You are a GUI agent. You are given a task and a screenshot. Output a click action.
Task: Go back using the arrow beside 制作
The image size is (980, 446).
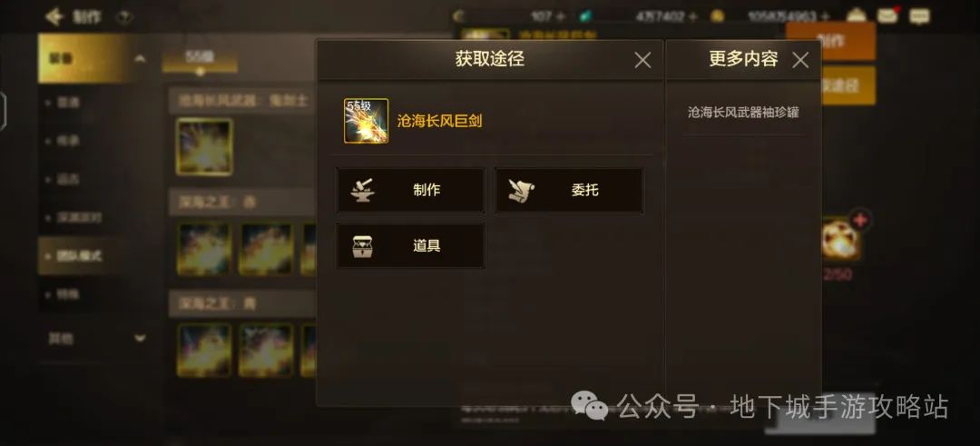54,17
